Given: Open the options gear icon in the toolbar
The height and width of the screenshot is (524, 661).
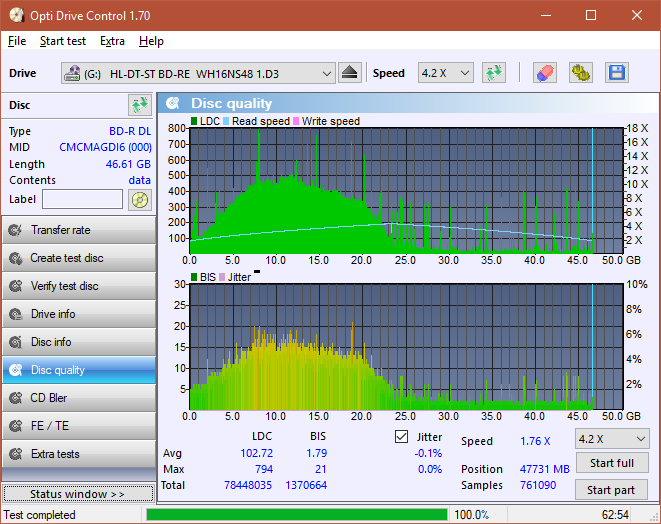Looking at the screenshot, I should (581, 73).
